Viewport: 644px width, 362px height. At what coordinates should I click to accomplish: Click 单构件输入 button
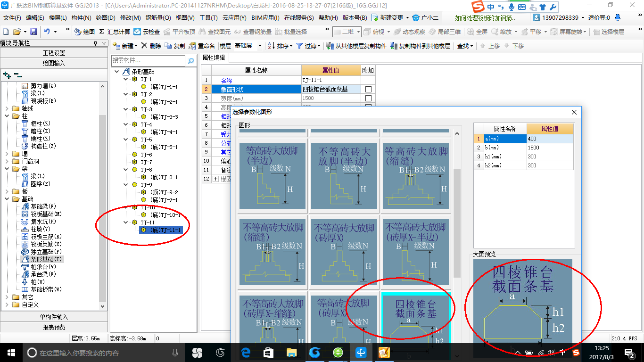[x=54, y=317]
